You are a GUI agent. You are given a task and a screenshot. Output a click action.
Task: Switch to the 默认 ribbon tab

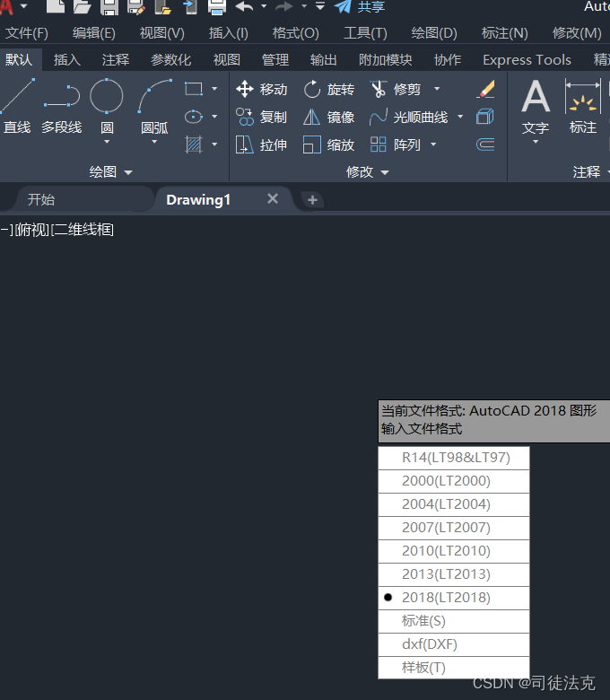click(19, 60)
